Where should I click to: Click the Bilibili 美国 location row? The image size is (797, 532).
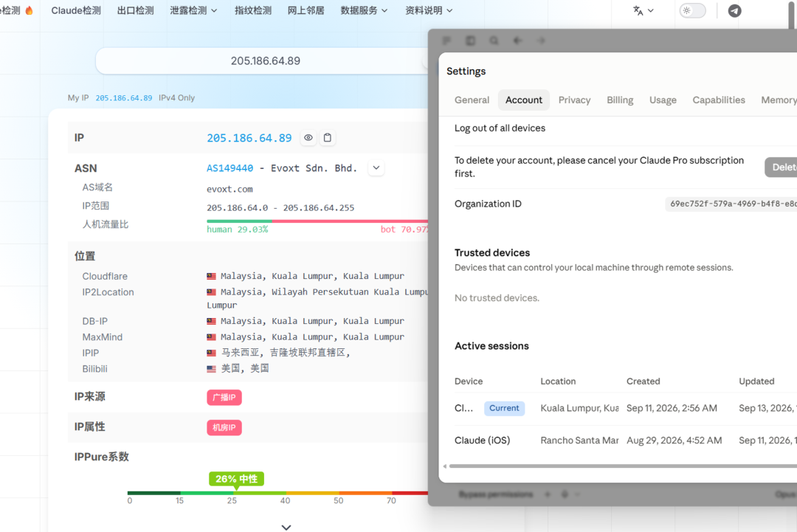tap(249, 368)
